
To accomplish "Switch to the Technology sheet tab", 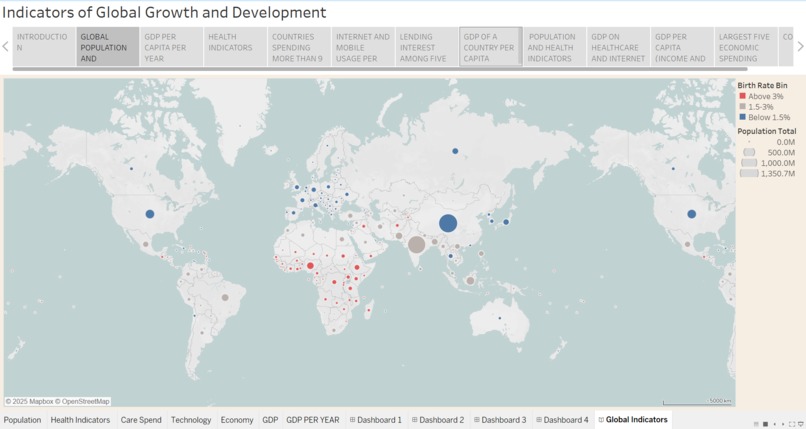I will 191,420.
